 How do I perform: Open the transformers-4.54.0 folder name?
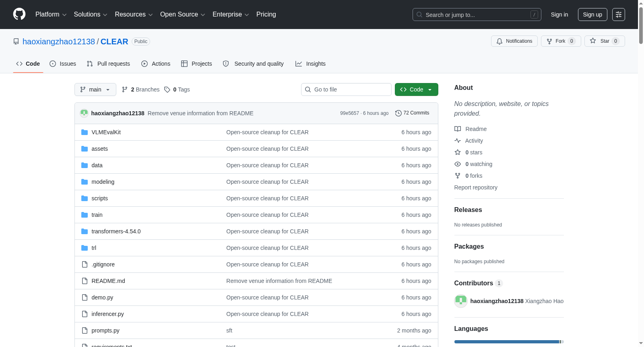[116, 231]
